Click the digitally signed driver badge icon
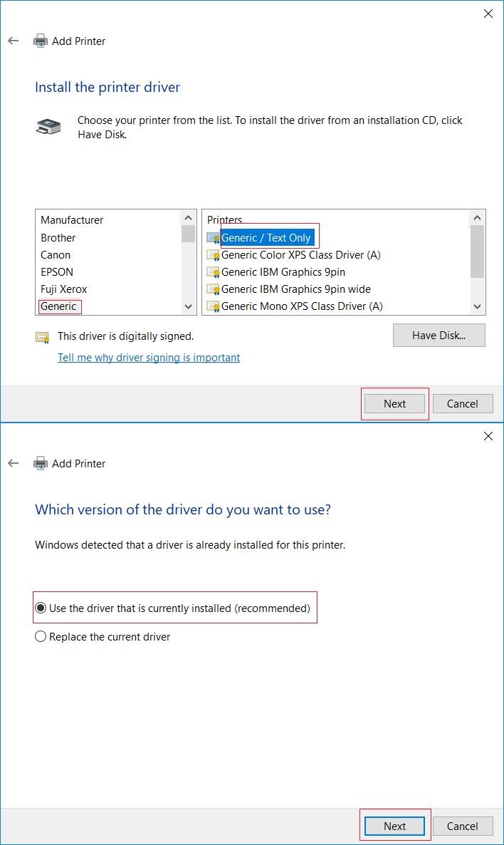The height and width of the screenshot is (845, 504). [41, 336]
